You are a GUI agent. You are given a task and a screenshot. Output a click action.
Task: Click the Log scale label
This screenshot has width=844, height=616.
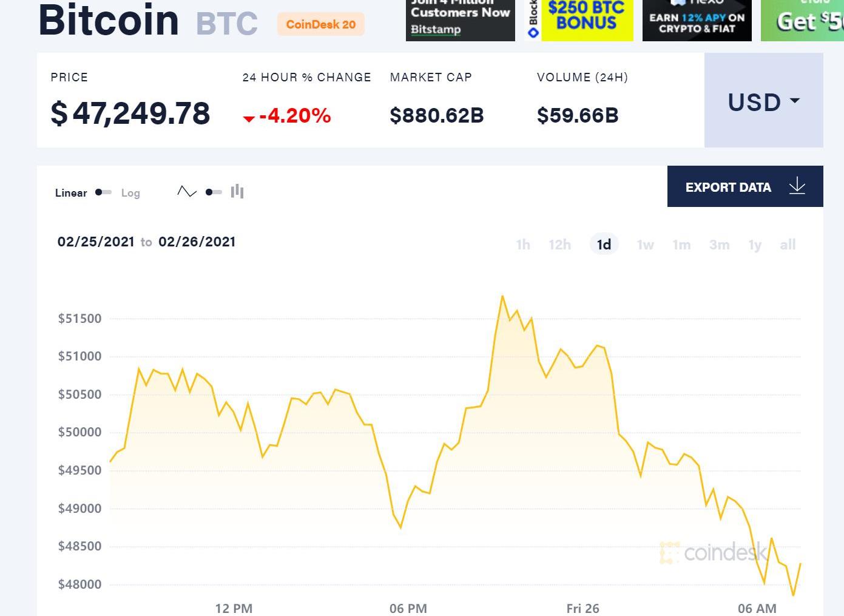[130, 193]
